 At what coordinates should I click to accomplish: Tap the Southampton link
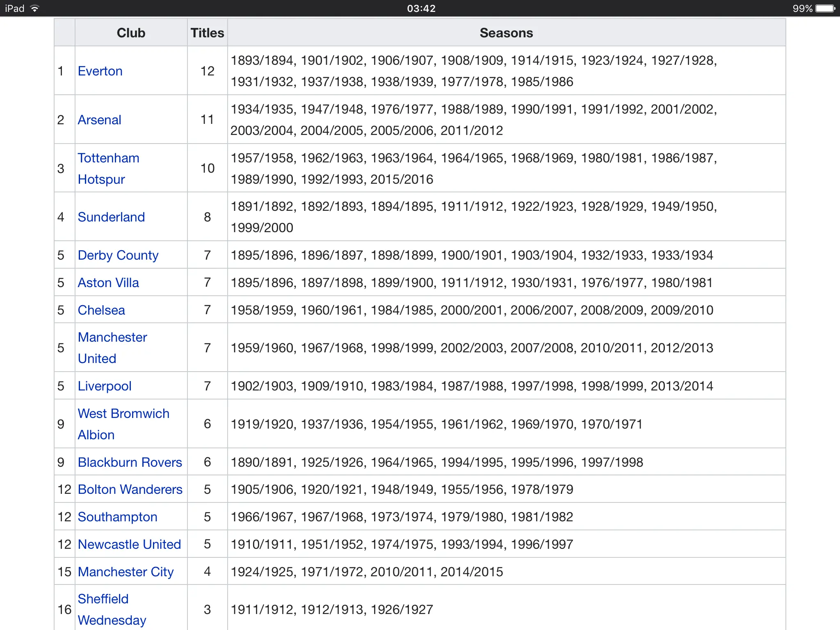point(117,517)
